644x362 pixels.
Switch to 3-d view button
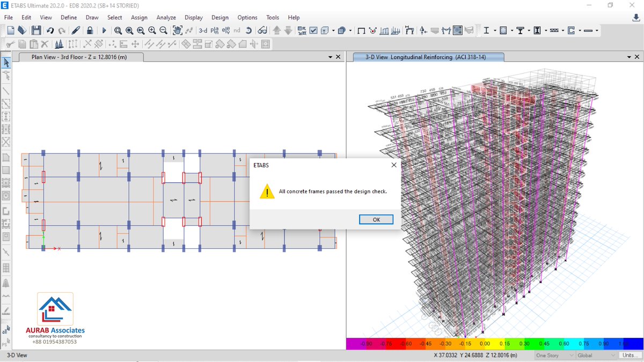tap(203, 31)
